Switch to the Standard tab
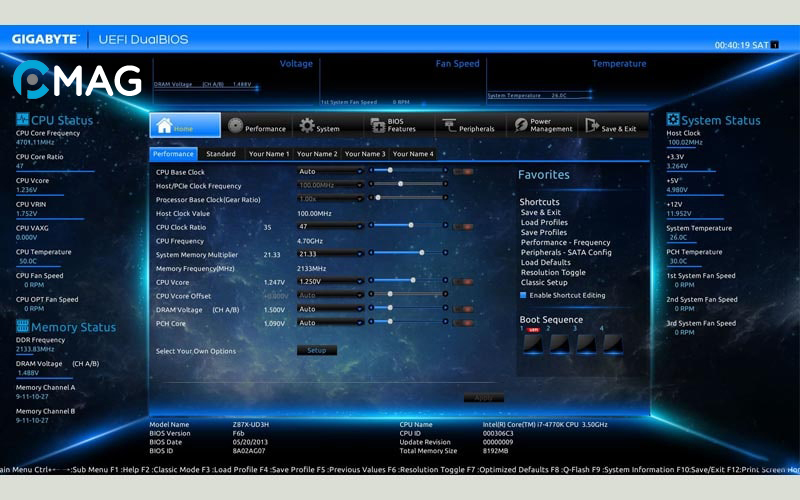The image size is (800, 500). click(221, 154)
